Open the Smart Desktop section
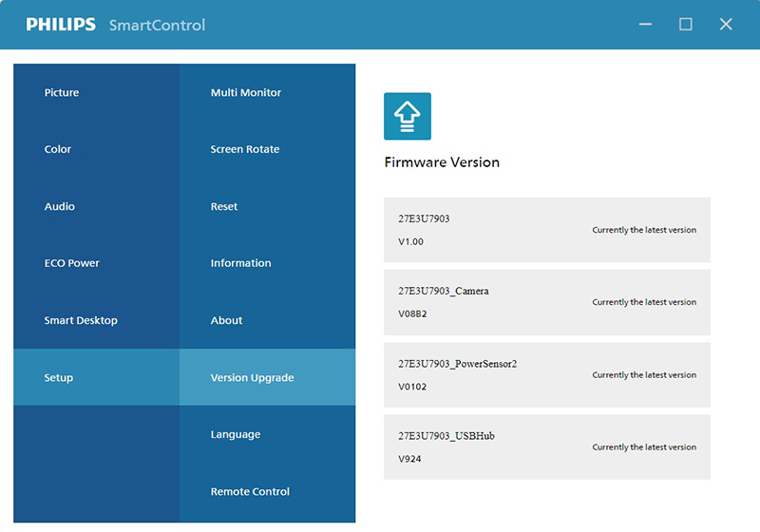Screen dimensions: 760x532 point(81,321)
